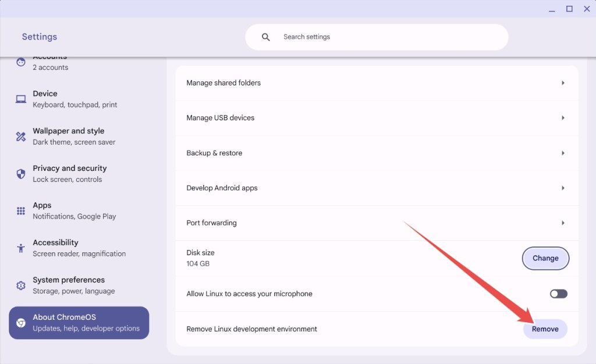The image size is (596, 364).
Task: Click "Lock screen, controls" subtitle
Action: tap(68, 180)
